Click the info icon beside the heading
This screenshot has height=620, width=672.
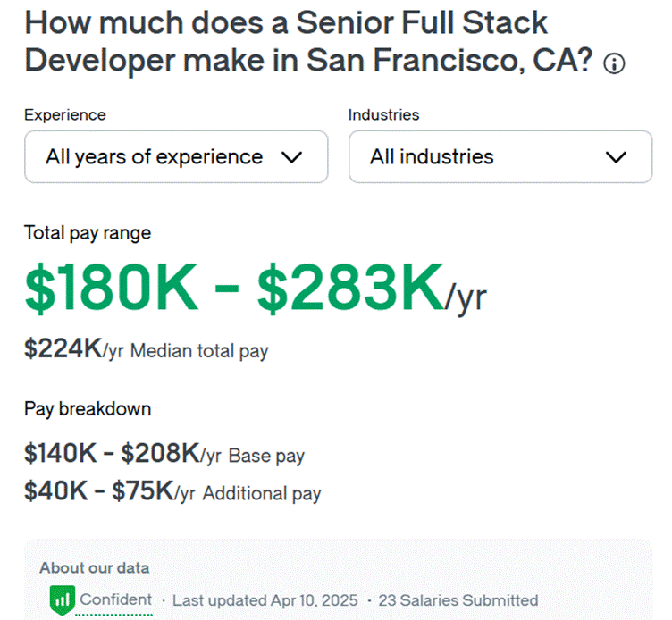[x=614, y=64]
